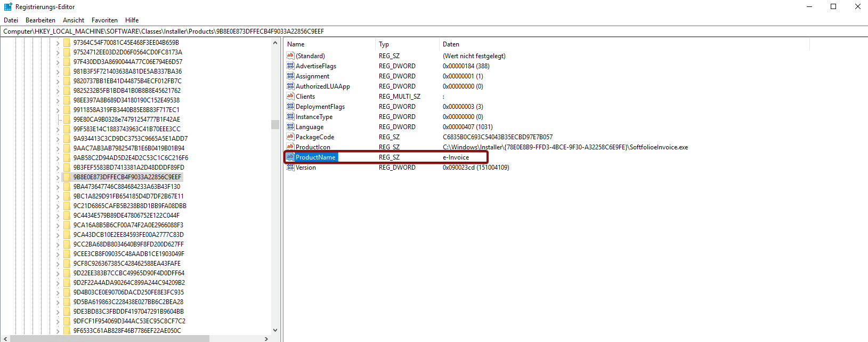Select the ProductIcon registry value
Screen dimensions: 868x342
tap(313, 147)
